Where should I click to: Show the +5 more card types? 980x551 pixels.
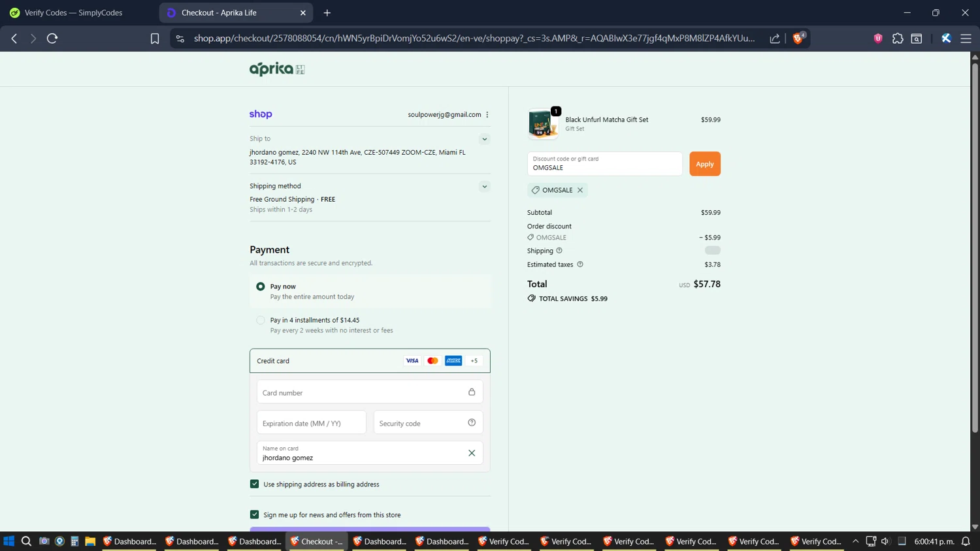[x=474, y=360]
